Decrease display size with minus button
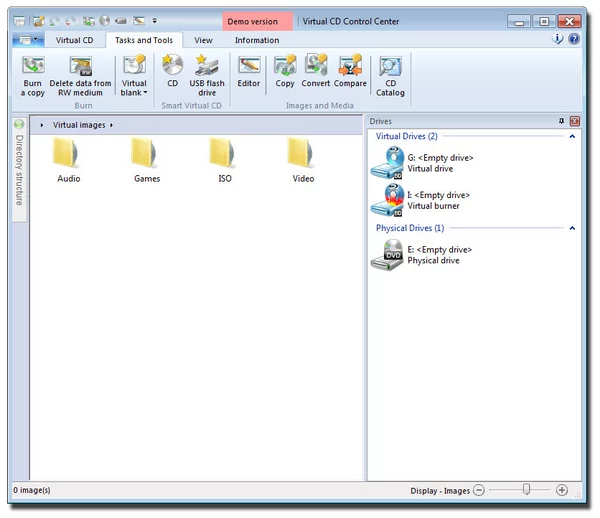Image resolution: width=600 pixels, height=518 pixels. pyautogui.click(x=478, y=490)
